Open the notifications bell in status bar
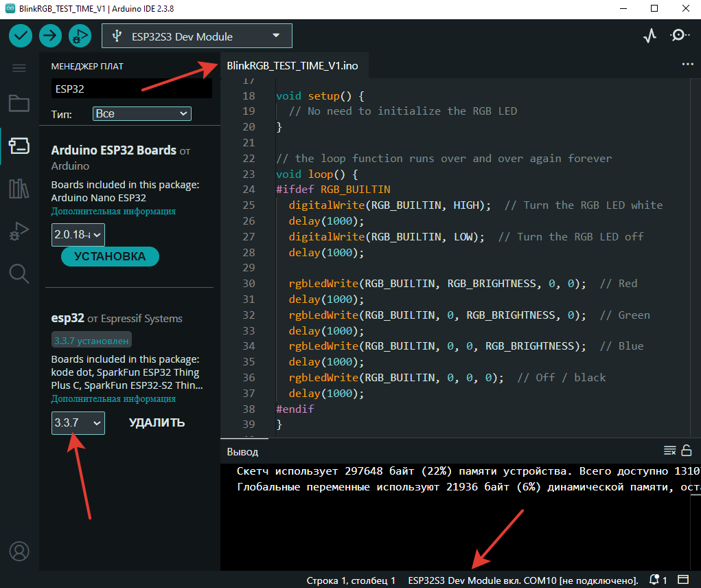 [657, 580]
